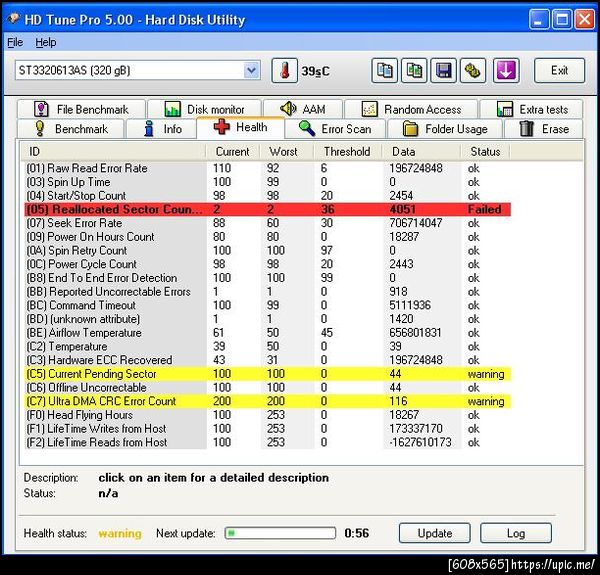600x575 pixels.
Task: Click the 4051 reallocated sector data value
Action: (403, 209)
